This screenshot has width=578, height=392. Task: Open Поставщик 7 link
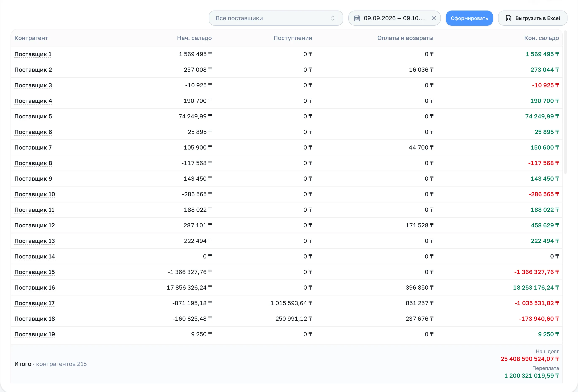33,148
